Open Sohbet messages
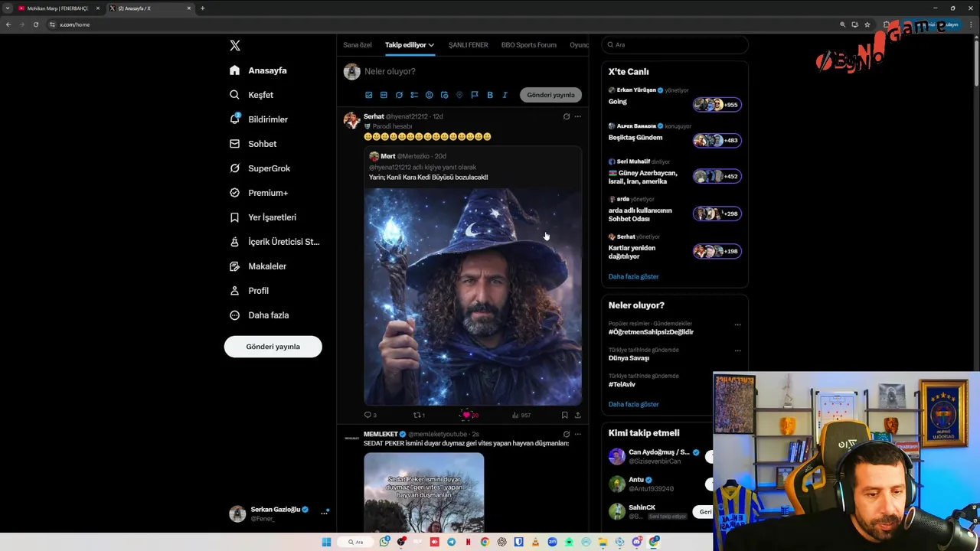Screen dimensions: 980x551 (x=253, y=144)
